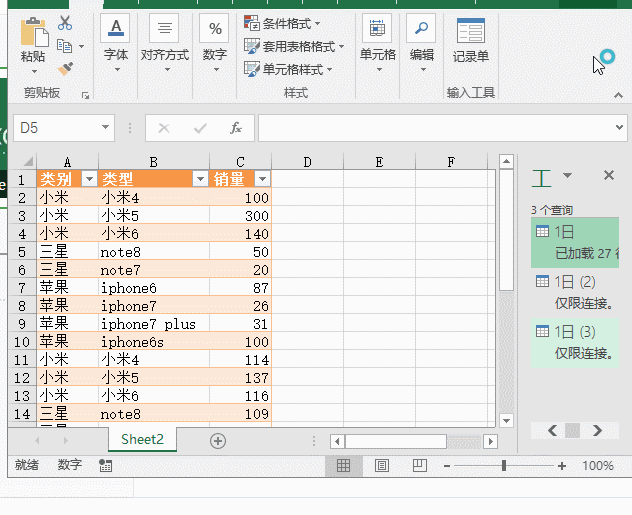
Task: Select row 9 header
Action: click(22, 324)
